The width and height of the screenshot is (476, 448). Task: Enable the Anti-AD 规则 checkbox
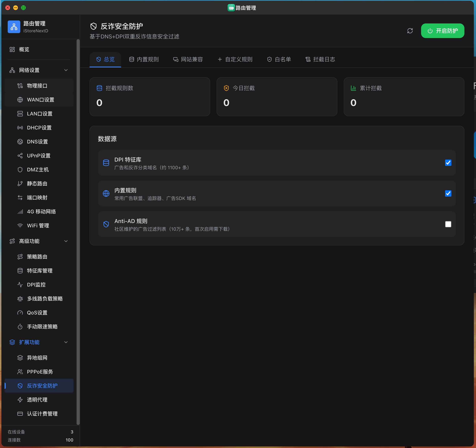tap(448, 224)
